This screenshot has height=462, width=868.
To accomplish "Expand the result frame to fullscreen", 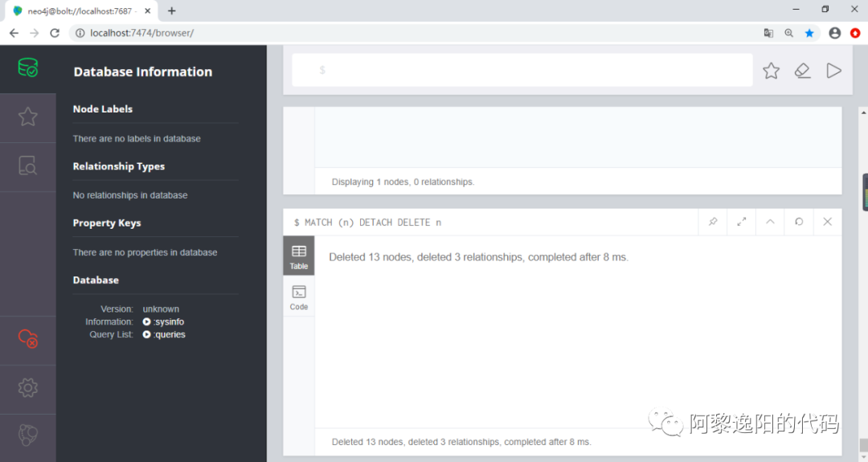I will pyautogui.click(x=742, y=222).
